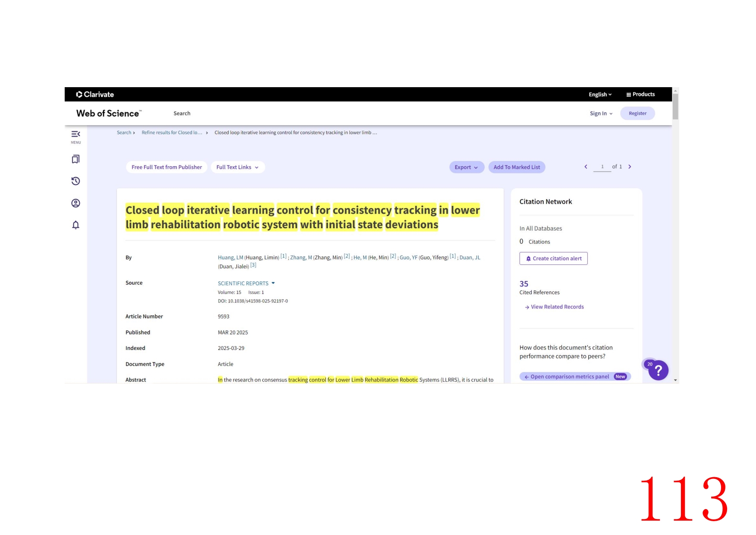This screenshot has width=756, height=535.
Task: Click the record page number field
Action: tap(602, 167)
